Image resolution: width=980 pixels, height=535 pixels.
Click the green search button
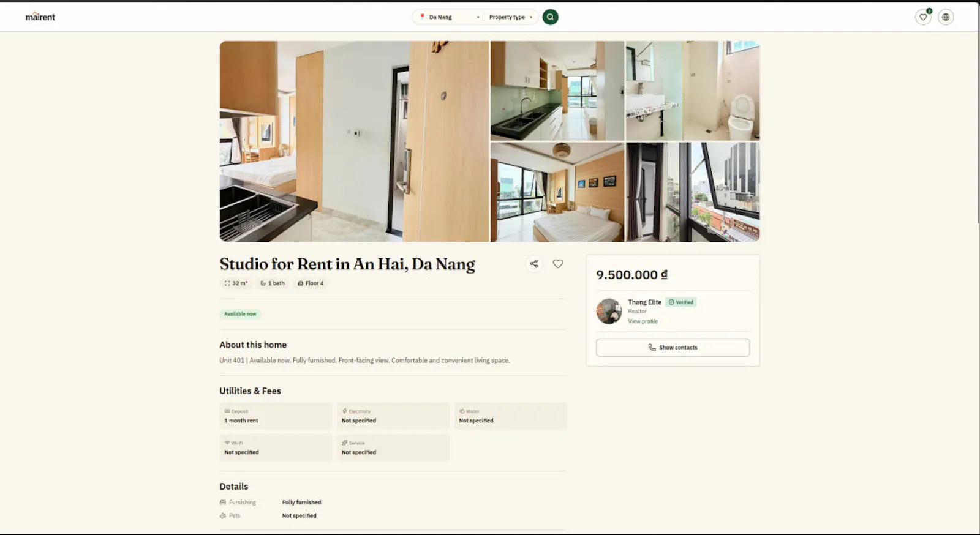[550, 17]
